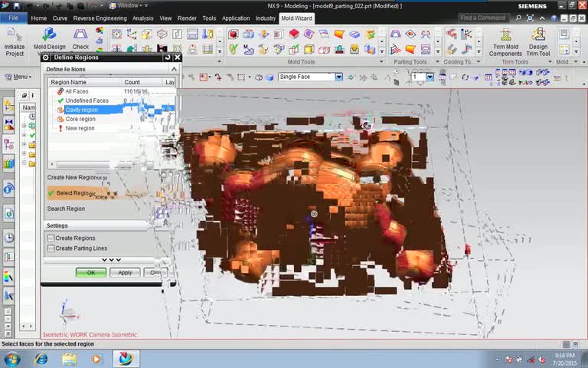Viewport: 588px width, 368px height.
Task: Open the Constraint Navigator sidebar tab
Action: coord(8,124)
